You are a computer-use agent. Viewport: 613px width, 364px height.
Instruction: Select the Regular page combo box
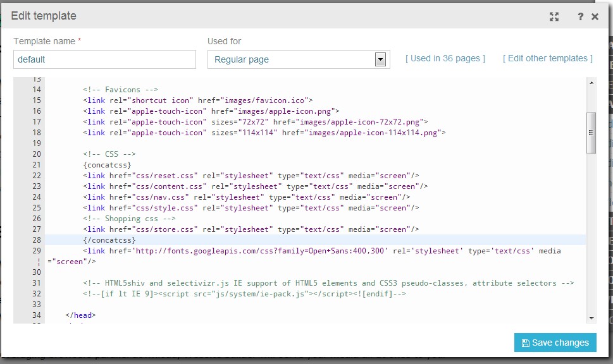(x=299, y=59)
